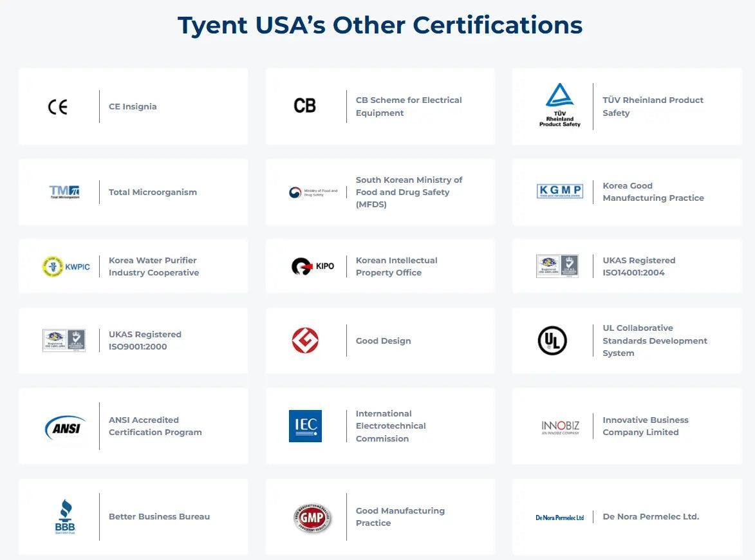Click the CB Scheme logo
Viewport: 755px width, 560px height.
(304, 106)
